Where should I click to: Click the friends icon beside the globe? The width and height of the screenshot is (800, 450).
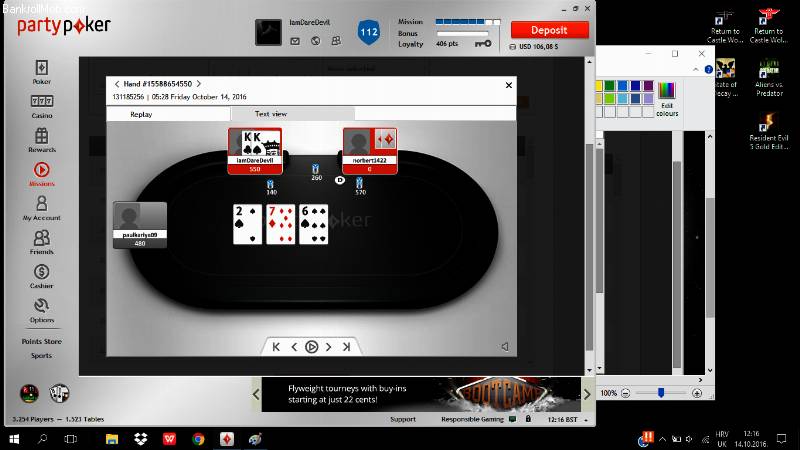point(336,40)
